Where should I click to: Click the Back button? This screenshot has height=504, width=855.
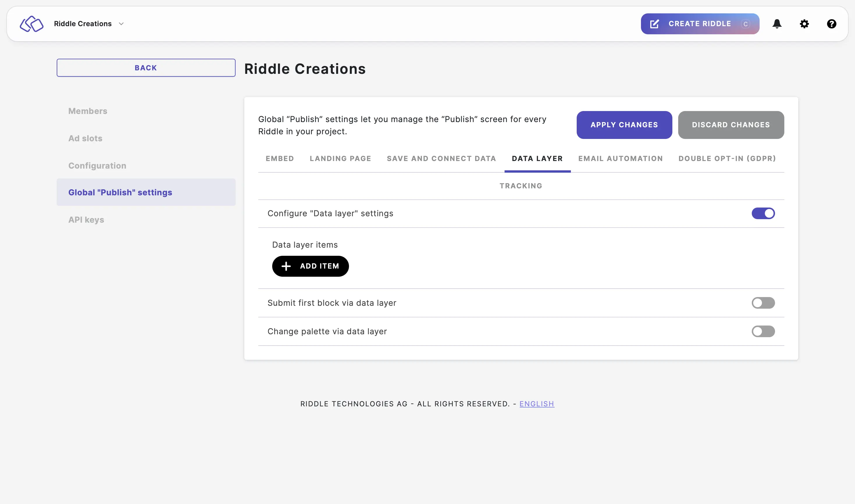(x=146, y=68)
